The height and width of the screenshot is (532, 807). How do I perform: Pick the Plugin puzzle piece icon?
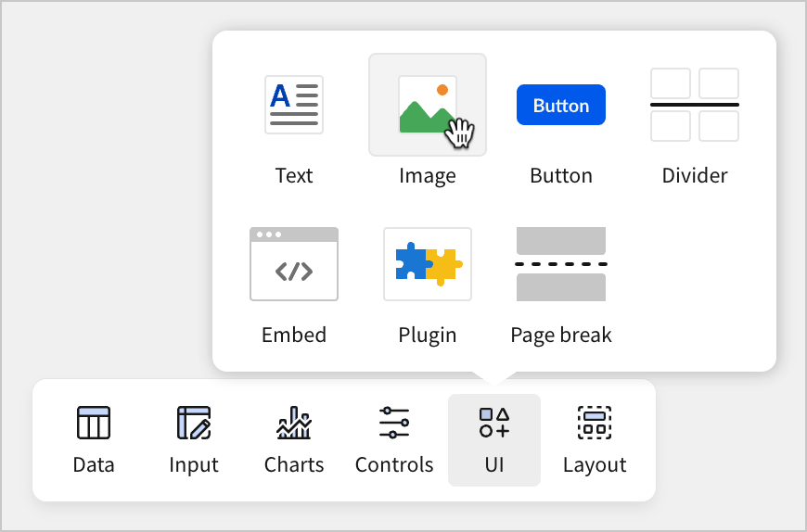click(x=428, y=264)
